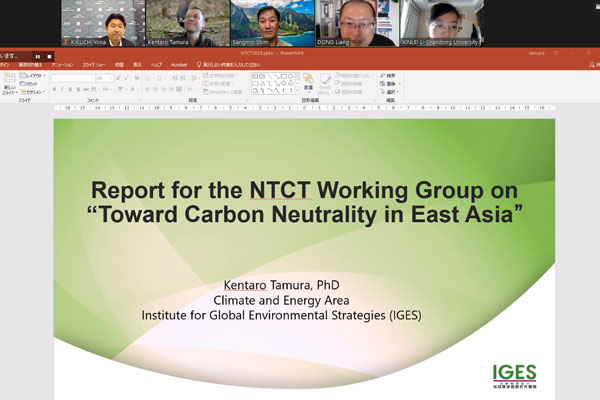Open Quick Styles gallery
600x400 pixels.
(324, 83)
